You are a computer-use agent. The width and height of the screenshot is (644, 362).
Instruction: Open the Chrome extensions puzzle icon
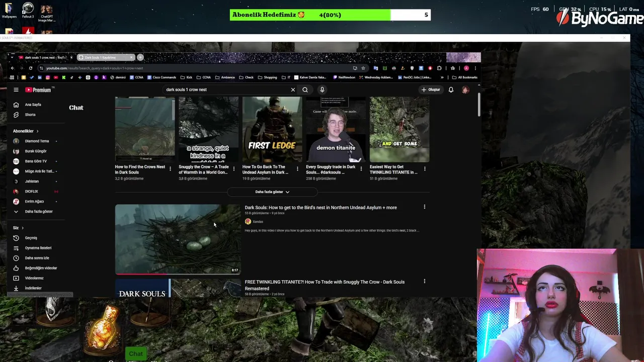pyautogui.click(x=439, y=68)
